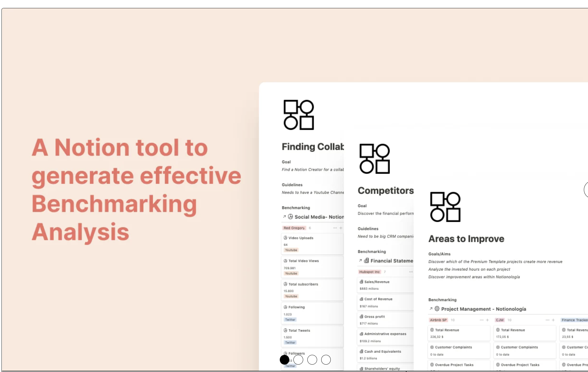Click the Areas to Improve page title
Screen dimensions: 588x372
[x=466, y=239]
